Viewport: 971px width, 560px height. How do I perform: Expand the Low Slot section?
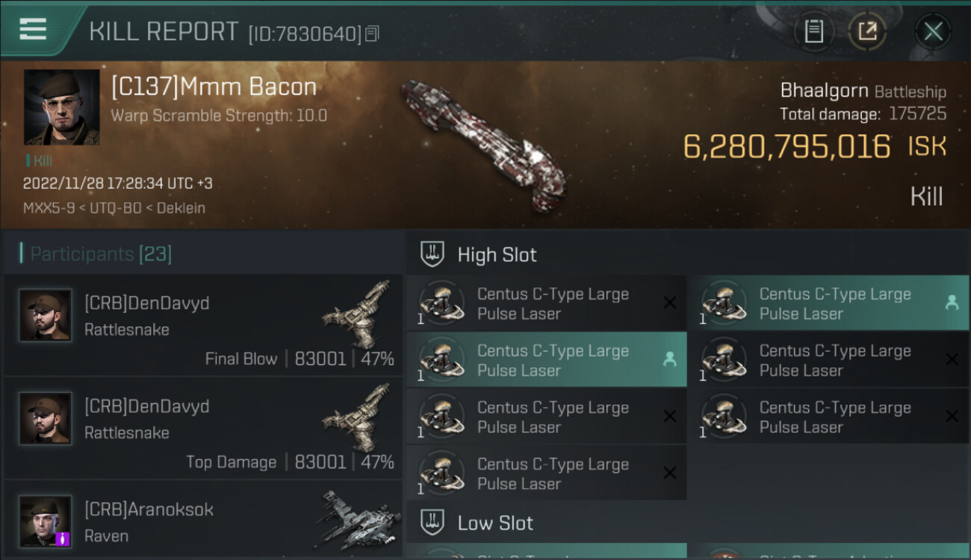[495, 523]
